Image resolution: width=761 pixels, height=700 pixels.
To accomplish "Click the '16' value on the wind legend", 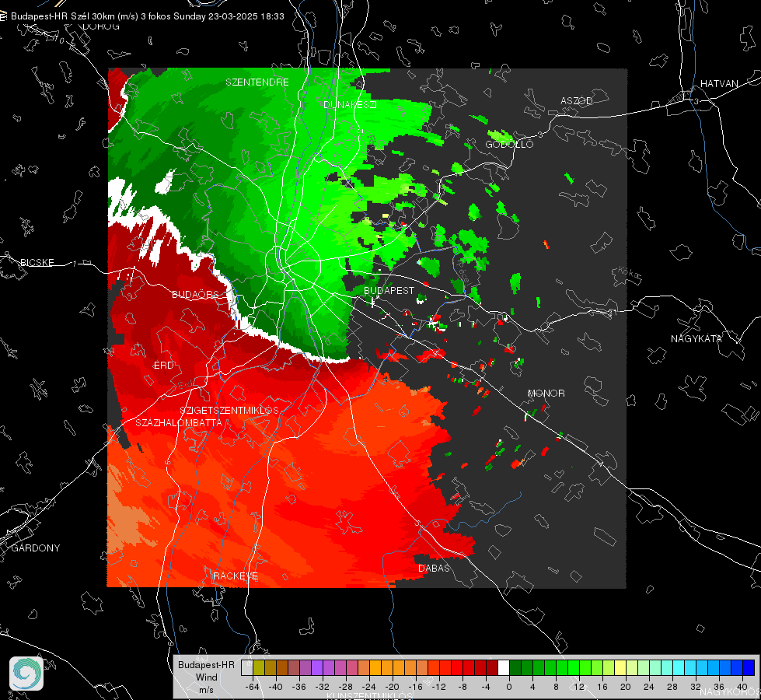I will click(602, 687).
